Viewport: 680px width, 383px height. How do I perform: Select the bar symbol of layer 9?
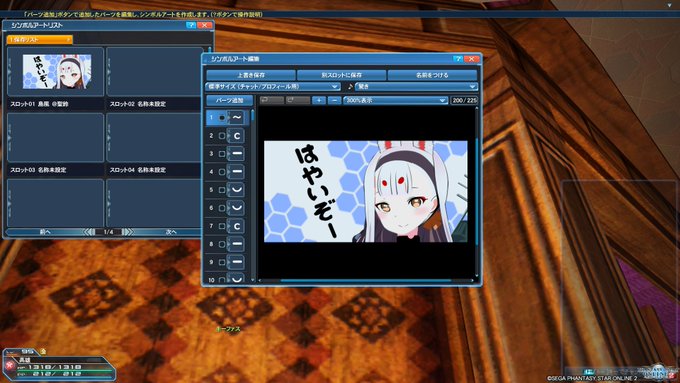tap(237, 262)
